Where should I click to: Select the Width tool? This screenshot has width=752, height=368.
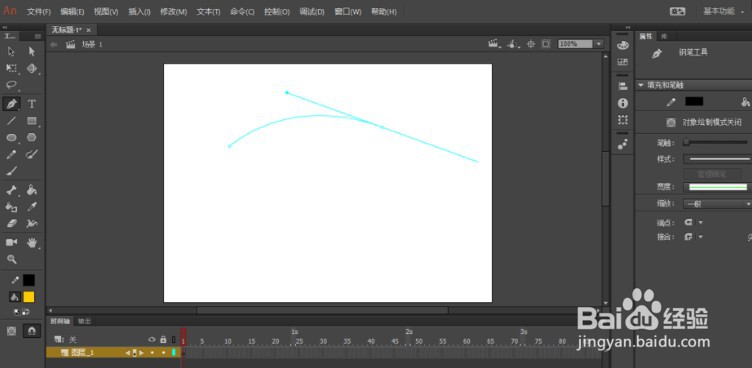(32, 224)
